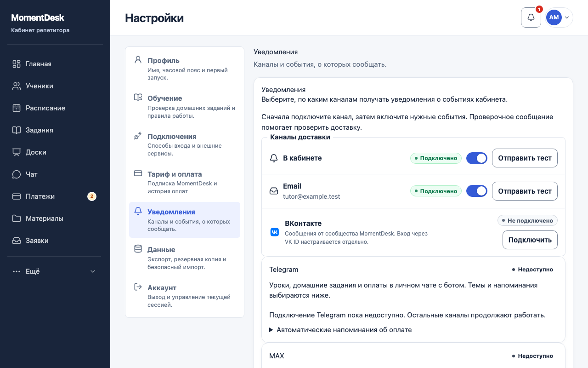
Task: Send test for Email channel
Action: pyautogui.click(x=525, y=191)
